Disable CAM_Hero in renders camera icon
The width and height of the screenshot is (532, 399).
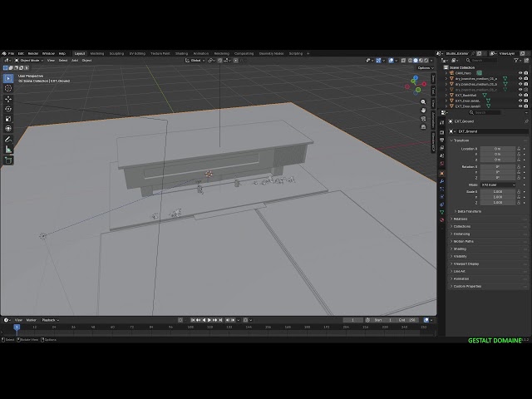point(526,73)
